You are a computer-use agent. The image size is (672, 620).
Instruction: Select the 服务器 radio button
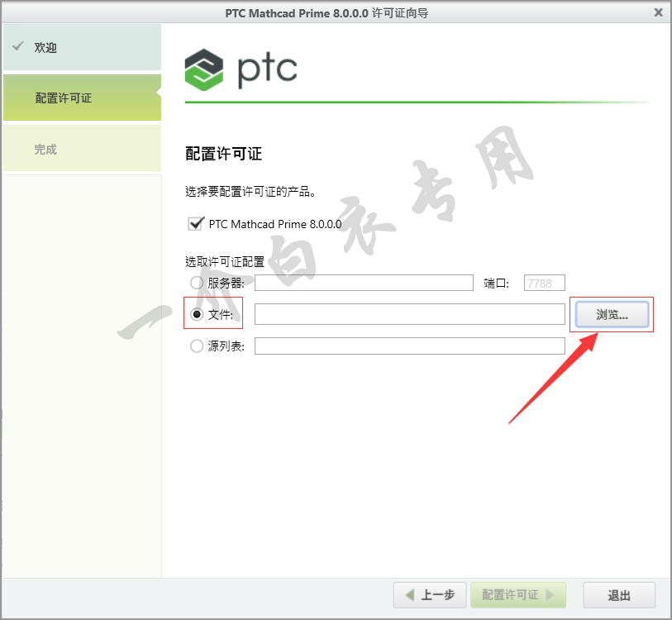coord(197,283)
